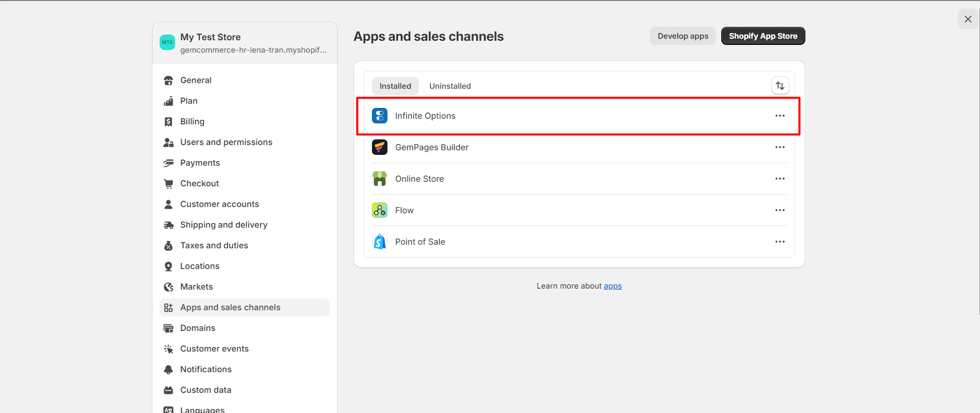
Task: Click the Infinite Options app icon
Action: [380, 116]
